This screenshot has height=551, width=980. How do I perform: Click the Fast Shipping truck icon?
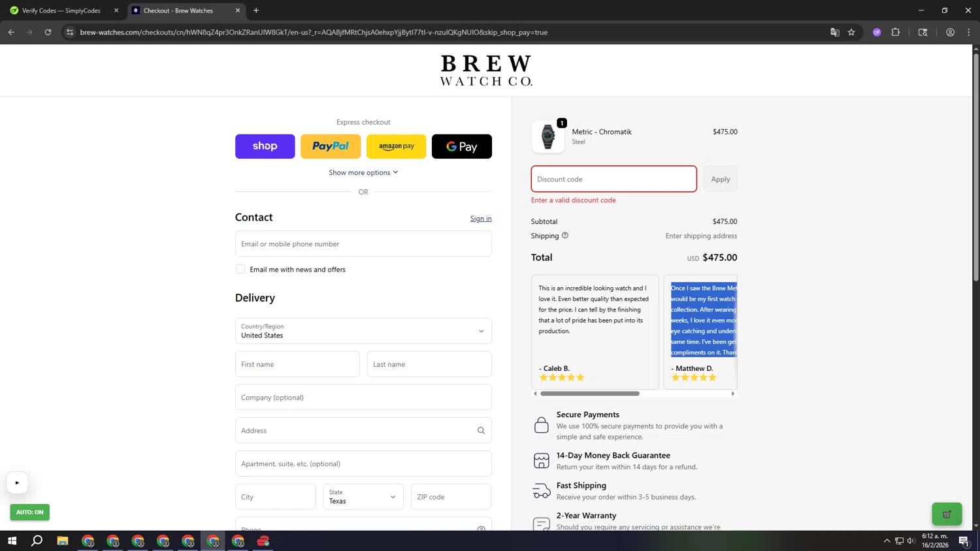542,490
